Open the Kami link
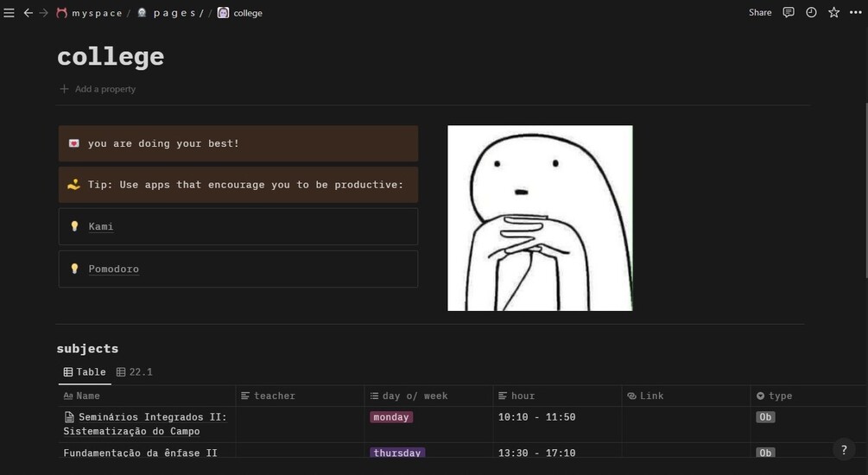Viewport: 868px width, 475px height. coord(101,226)
